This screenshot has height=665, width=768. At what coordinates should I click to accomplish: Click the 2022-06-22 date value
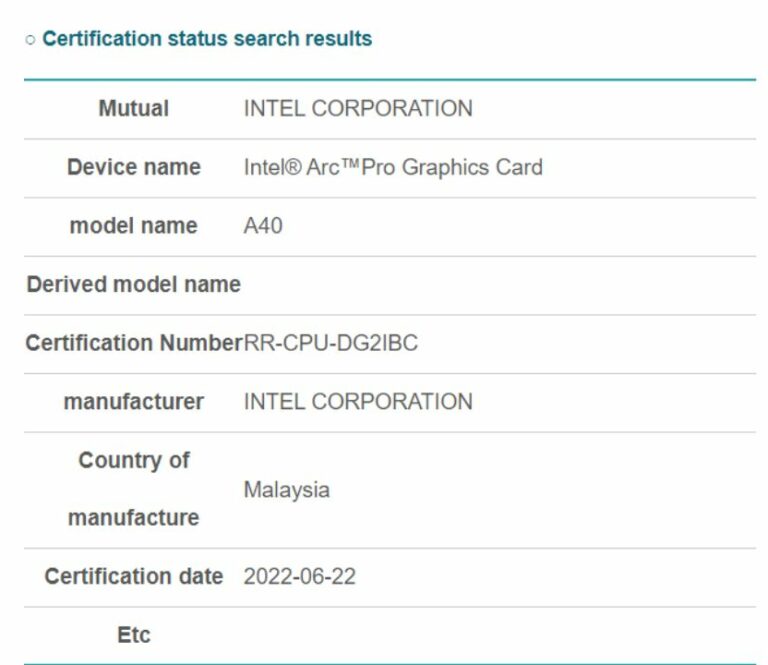(299, 577)
